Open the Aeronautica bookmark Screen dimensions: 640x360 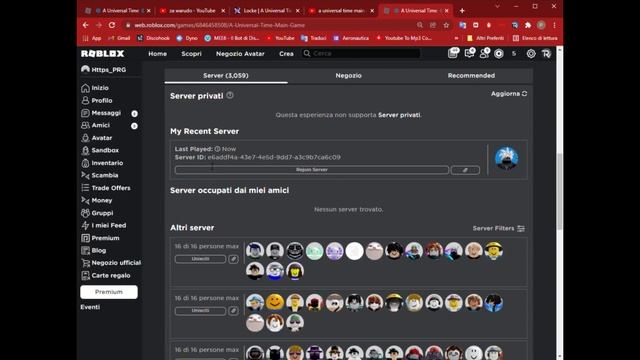tap(351, 38)
